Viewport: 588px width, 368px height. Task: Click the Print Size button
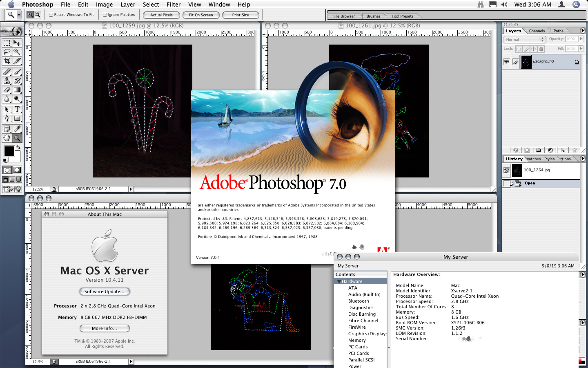point(241,15)
